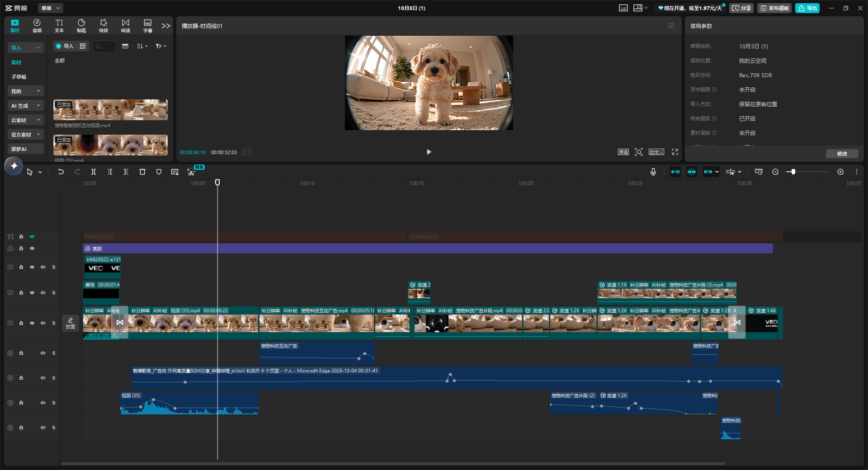Click the fullscreen icon in the player
The width and height of the screenshot is (868, 470).
(675, 152)
